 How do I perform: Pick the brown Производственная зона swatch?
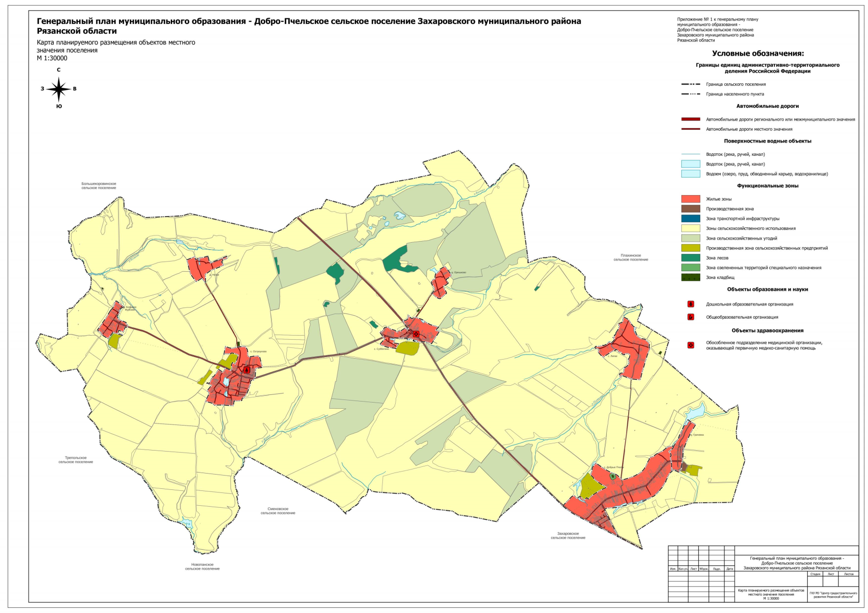click(x=690, y=209)
